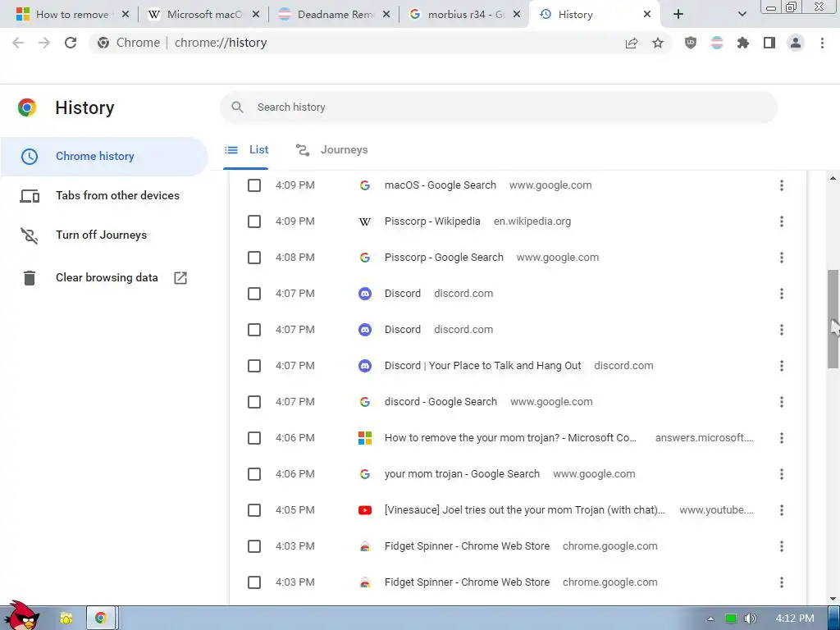The width and height of the screenshot is (840, 630).
Task: Check the Vinesauce YouTube entry
Action: [254, 510]
